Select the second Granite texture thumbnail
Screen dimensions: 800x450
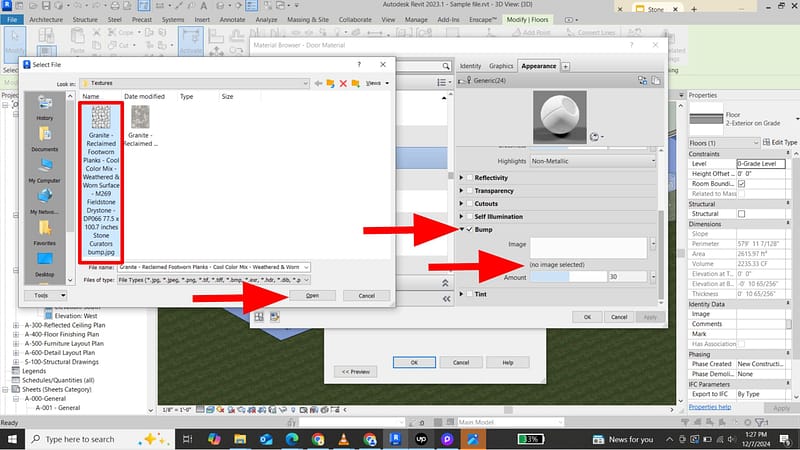tap(141, 118)
